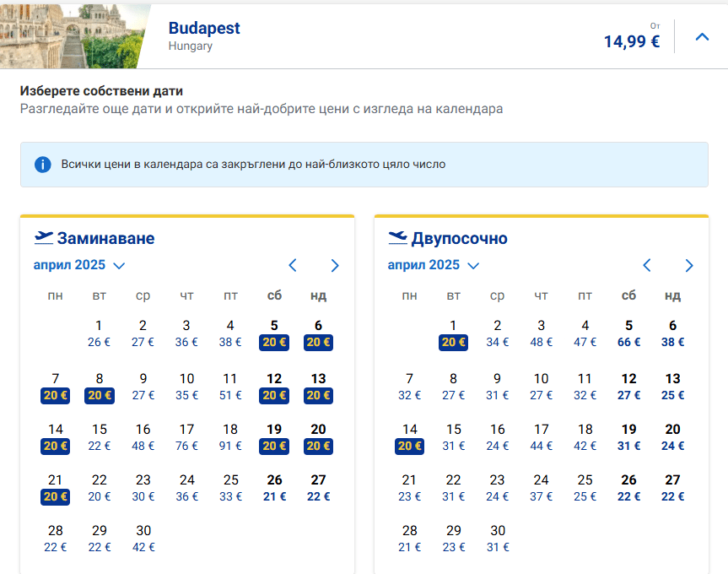This screenshot has width=728, height=574.
Task: Go to previous month in return calendar
Action: click(647, 265)
